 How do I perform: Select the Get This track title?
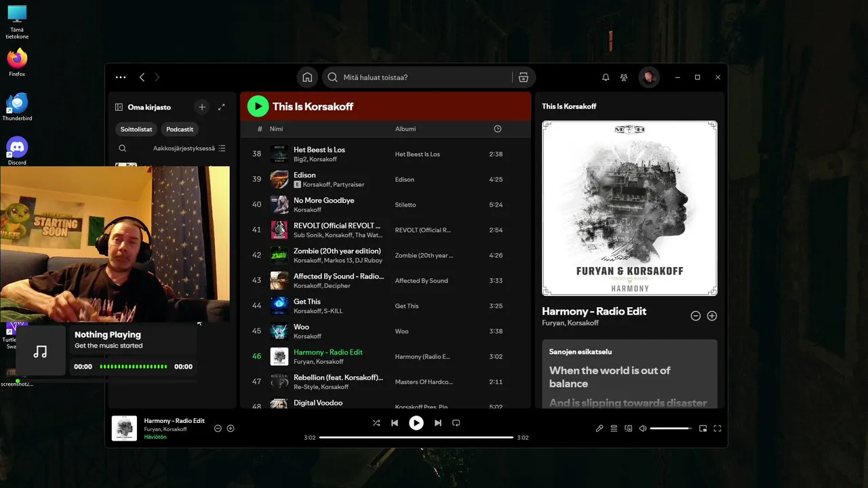(307, 302)
